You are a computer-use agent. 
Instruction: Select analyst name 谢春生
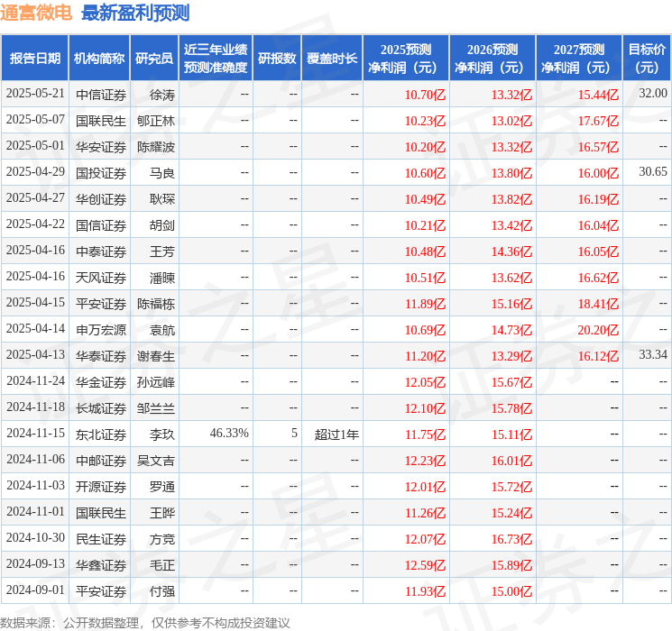point(156,356)
